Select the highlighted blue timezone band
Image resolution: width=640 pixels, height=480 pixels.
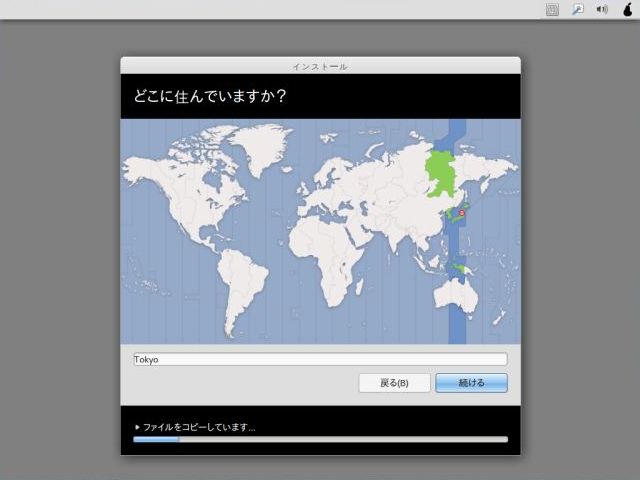(457, 320)
